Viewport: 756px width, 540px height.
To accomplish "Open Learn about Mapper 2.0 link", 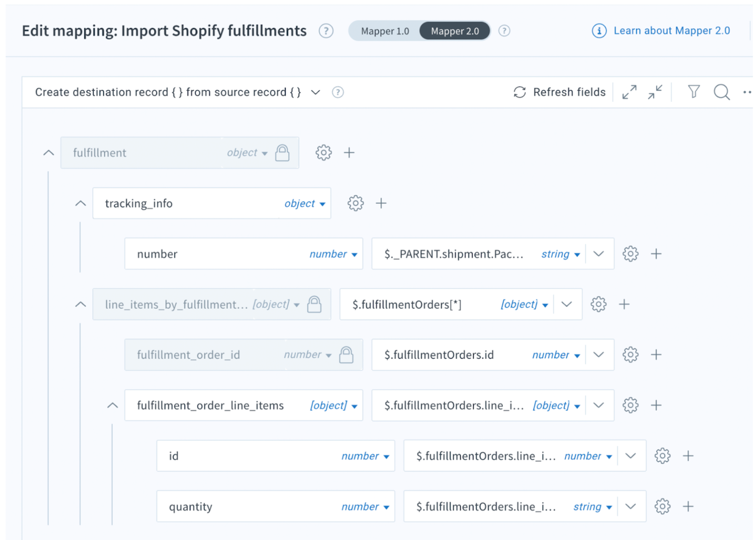I will [x=671, y=30].
